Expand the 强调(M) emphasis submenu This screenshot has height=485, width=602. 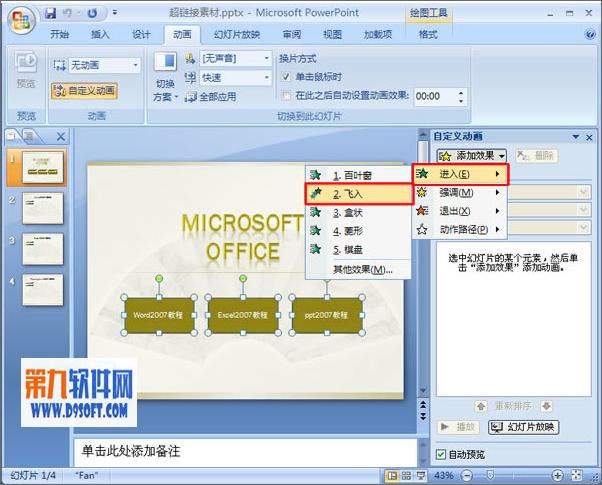coord(460,192)
